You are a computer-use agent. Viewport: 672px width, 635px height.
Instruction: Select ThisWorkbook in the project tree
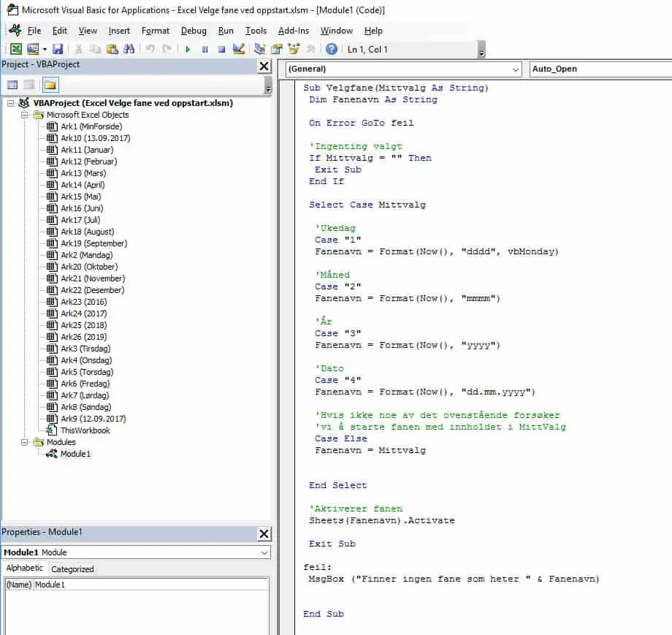point(85,430)
